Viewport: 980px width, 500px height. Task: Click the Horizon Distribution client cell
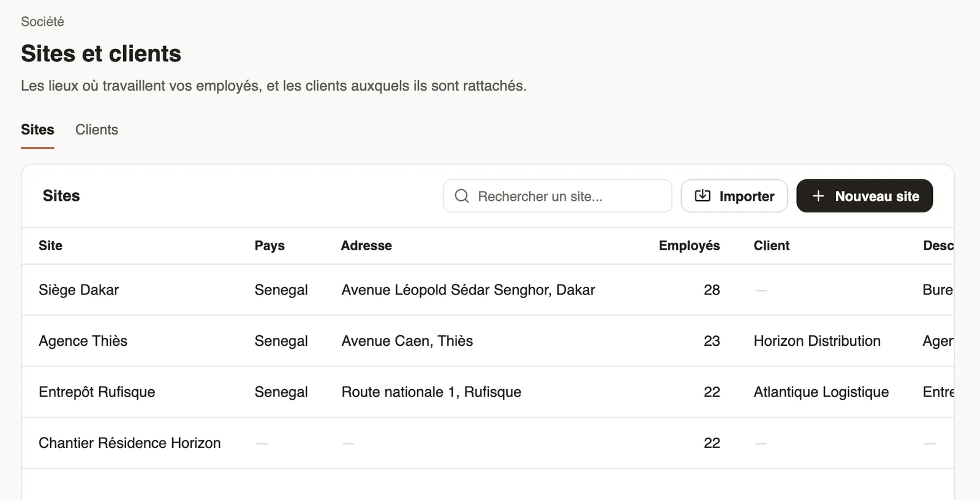pos(817,341)
